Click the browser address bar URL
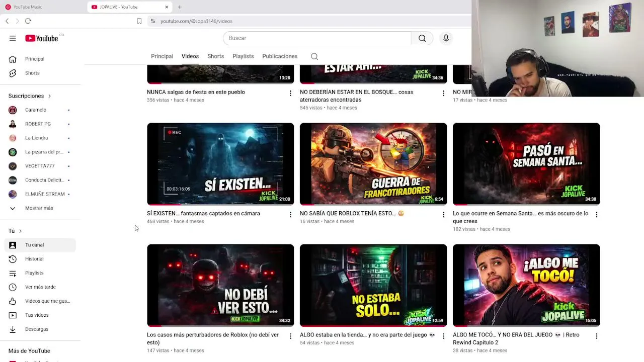The width and height of the screenshot is (644, 362). [196, 21]
